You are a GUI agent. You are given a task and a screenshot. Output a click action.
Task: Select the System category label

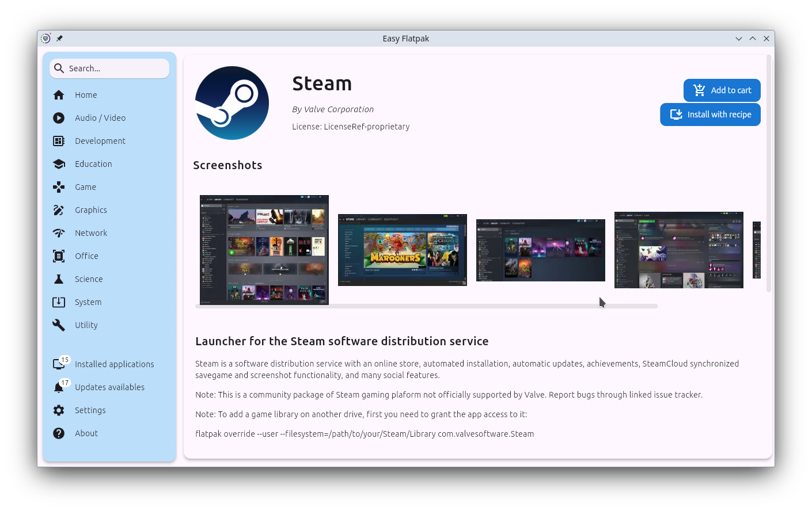click(x=88, y=302)
